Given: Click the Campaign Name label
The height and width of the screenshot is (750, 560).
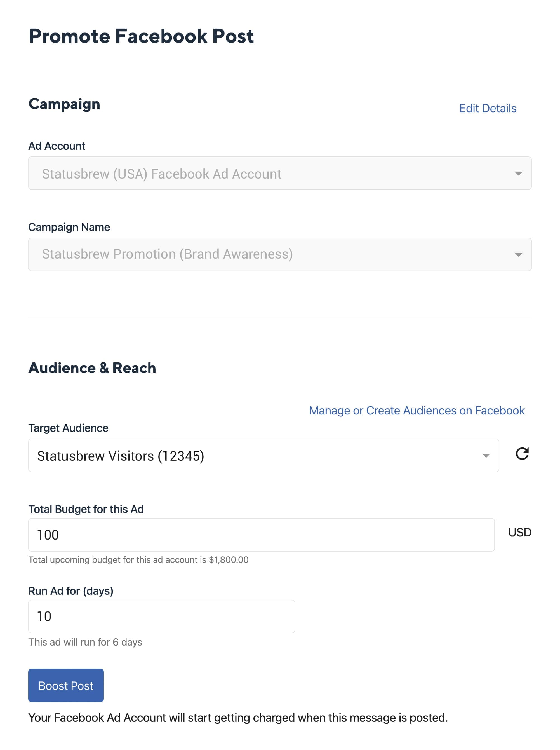Looking at the screenshot, I should click(x=69, y=227).
